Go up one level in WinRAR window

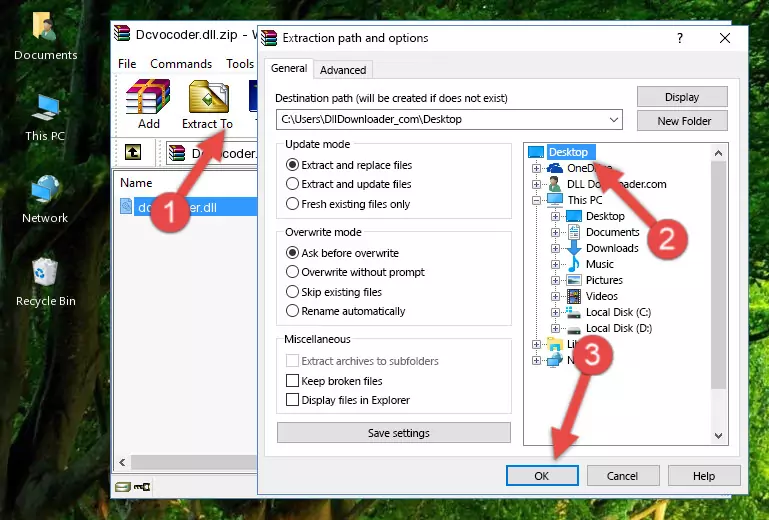coord(133,153)
